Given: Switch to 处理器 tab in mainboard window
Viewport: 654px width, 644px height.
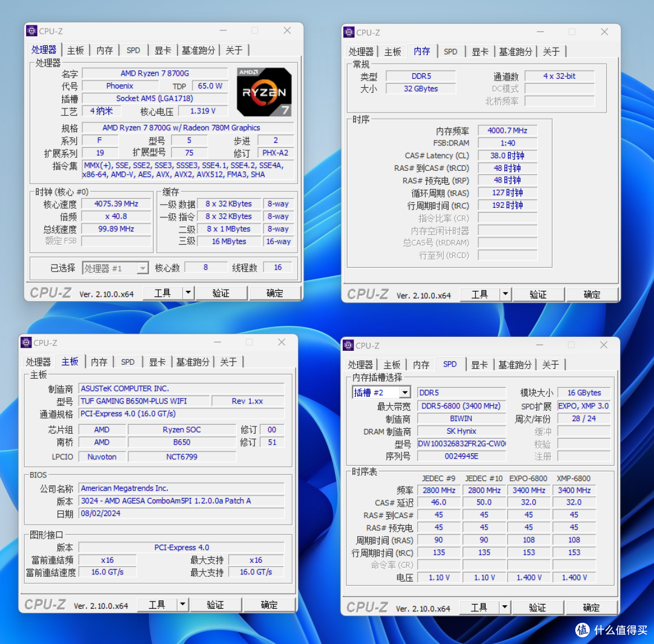Looking at the screenshot, I should (x=38, y=362).
